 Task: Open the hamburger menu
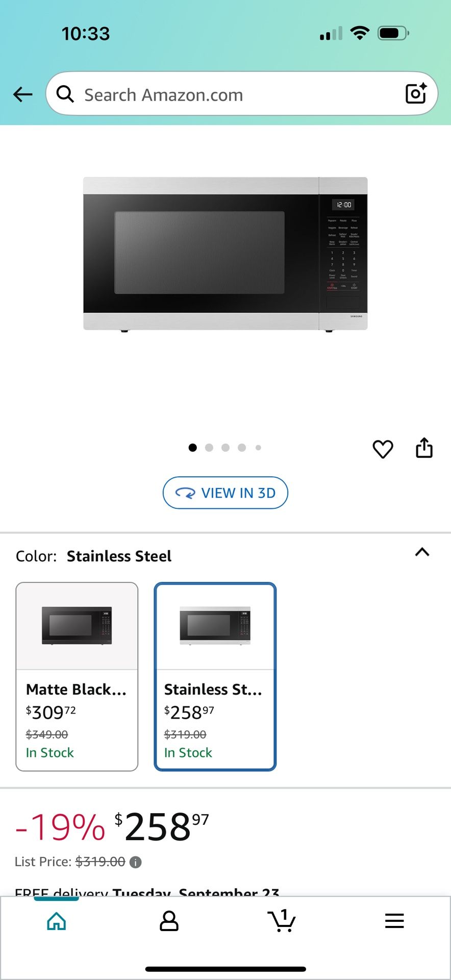[394, 921]
